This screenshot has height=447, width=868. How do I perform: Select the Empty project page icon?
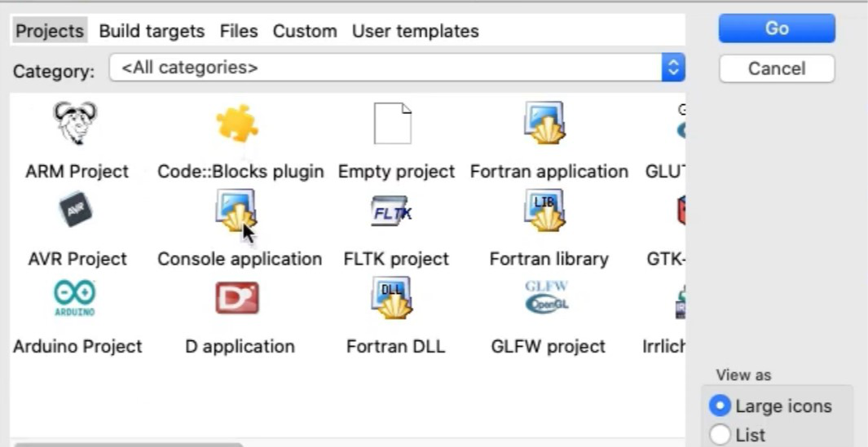(x=392, y=124)
